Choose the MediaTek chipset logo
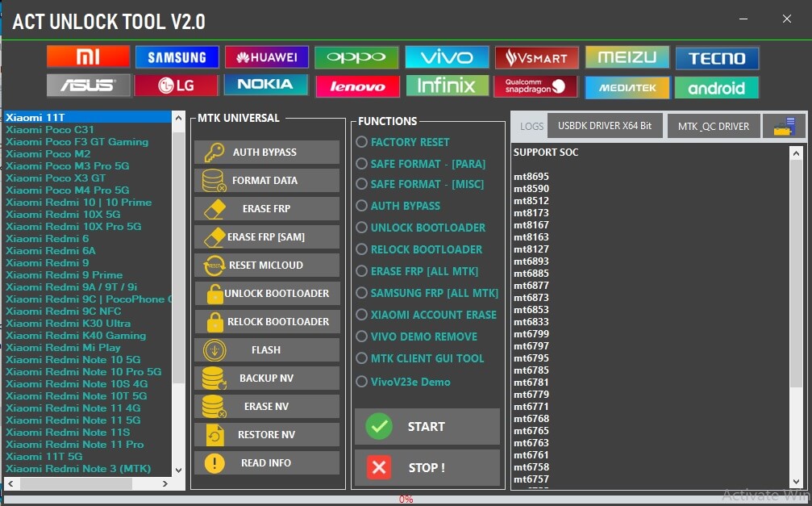 tap(626, 86)
